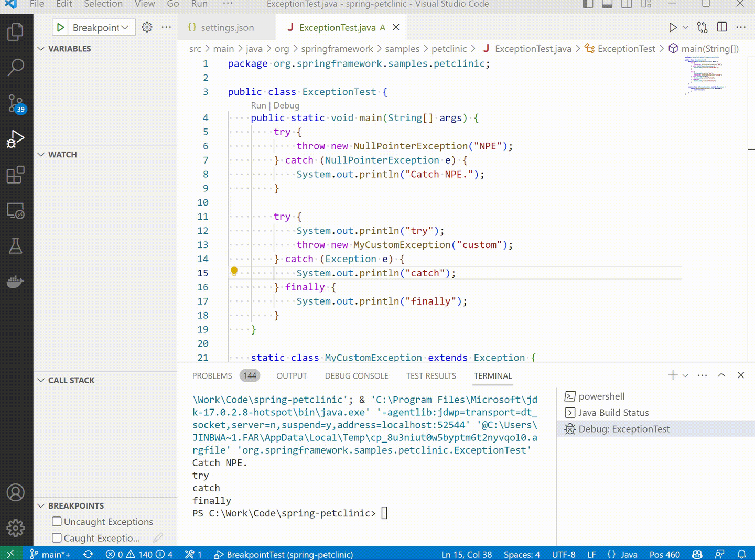Open the Extensions view

pos(16,175)
